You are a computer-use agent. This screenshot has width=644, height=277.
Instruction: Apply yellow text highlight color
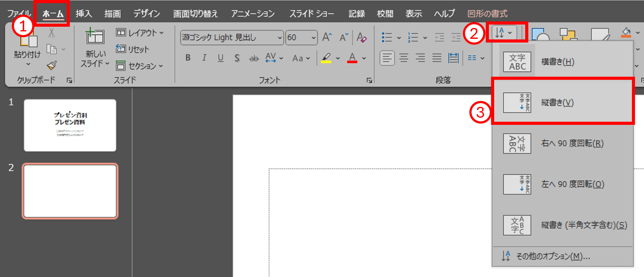click(x=326, y=58)
